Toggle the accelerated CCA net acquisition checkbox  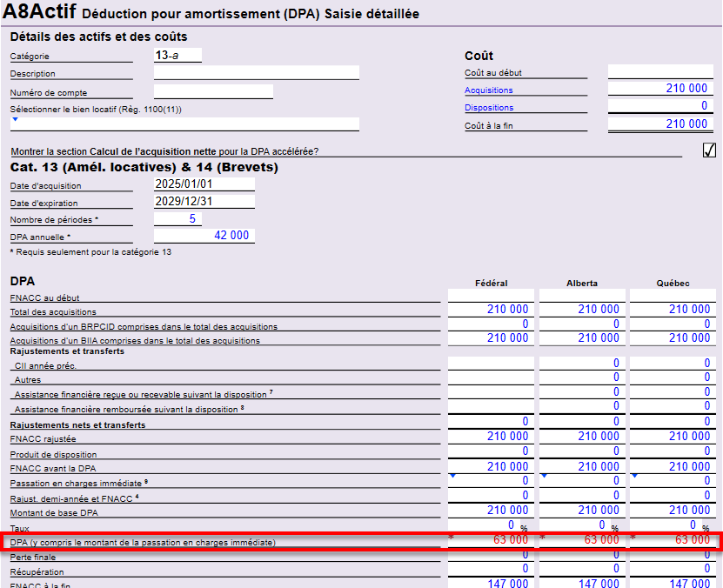click(709, 150)
